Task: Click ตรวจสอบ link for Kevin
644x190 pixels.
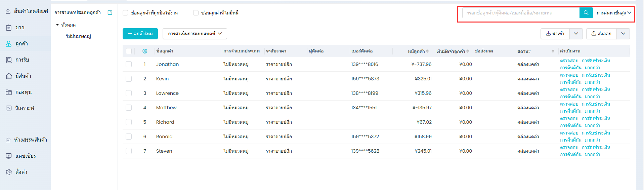Action: (569, 75)
